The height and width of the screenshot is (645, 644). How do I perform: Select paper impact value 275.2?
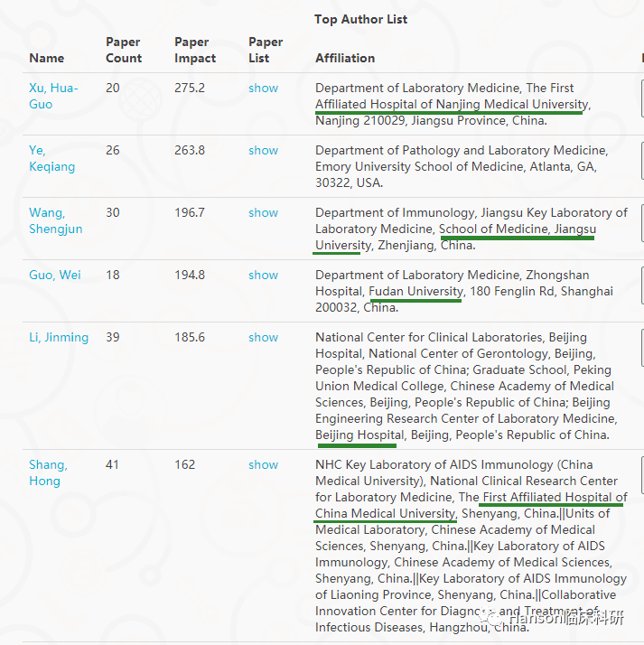click(189, 88)
